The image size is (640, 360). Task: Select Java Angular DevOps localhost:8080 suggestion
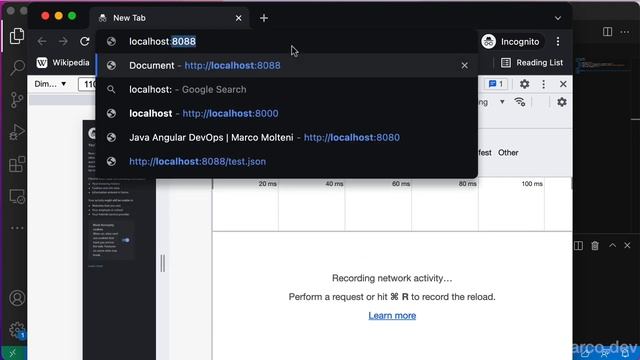pos(287,138)
